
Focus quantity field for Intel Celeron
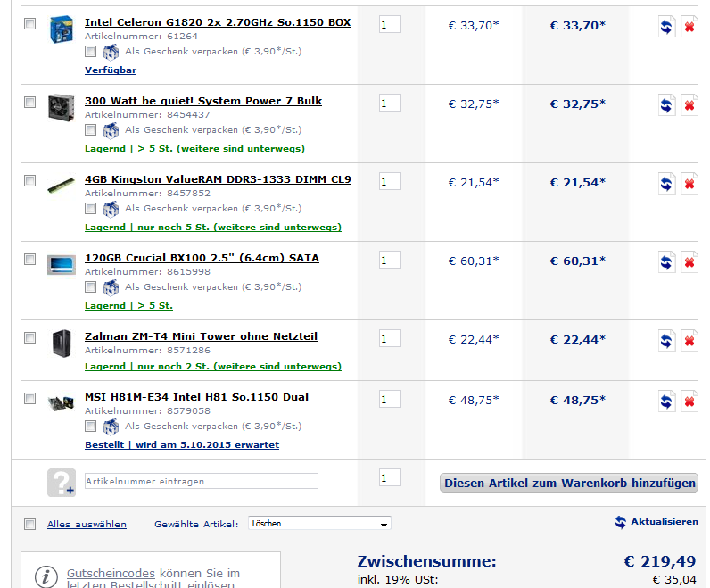390,24
